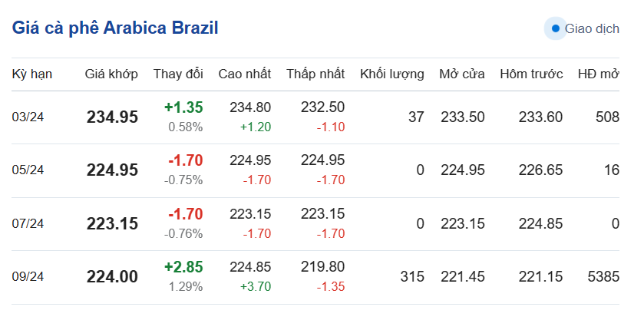Click the green +2.85 change value

click(x=183, y=267)
